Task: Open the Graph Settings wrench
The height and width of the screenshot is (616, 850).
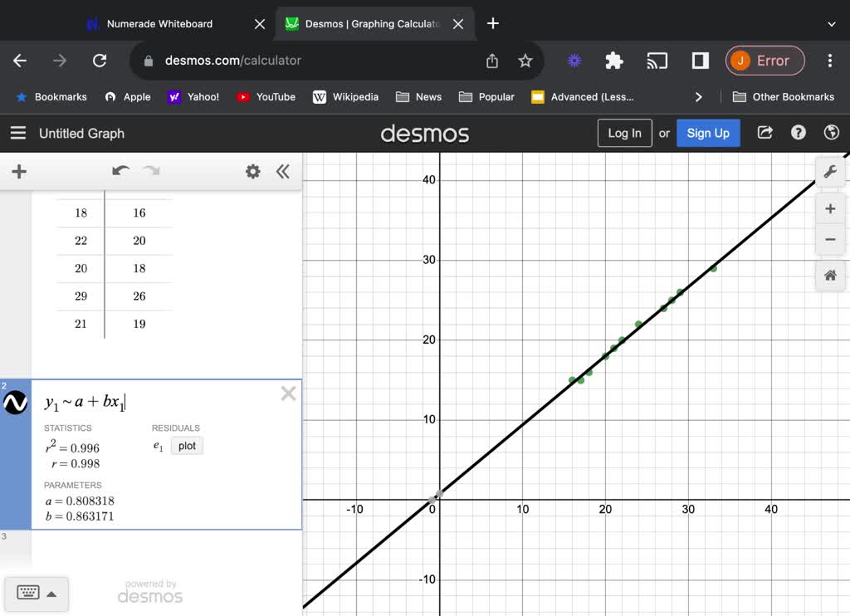Action: point(829,172)
